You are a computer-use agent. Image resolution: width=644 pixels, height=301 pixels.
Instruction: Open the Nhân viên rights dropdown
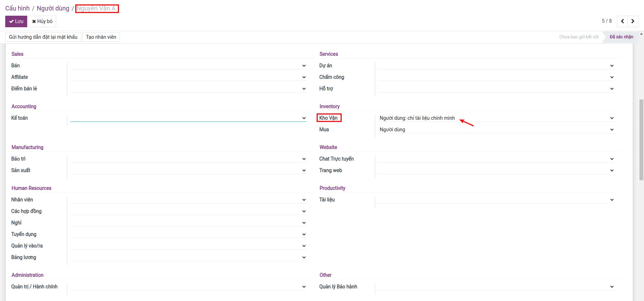pos(188,200)
